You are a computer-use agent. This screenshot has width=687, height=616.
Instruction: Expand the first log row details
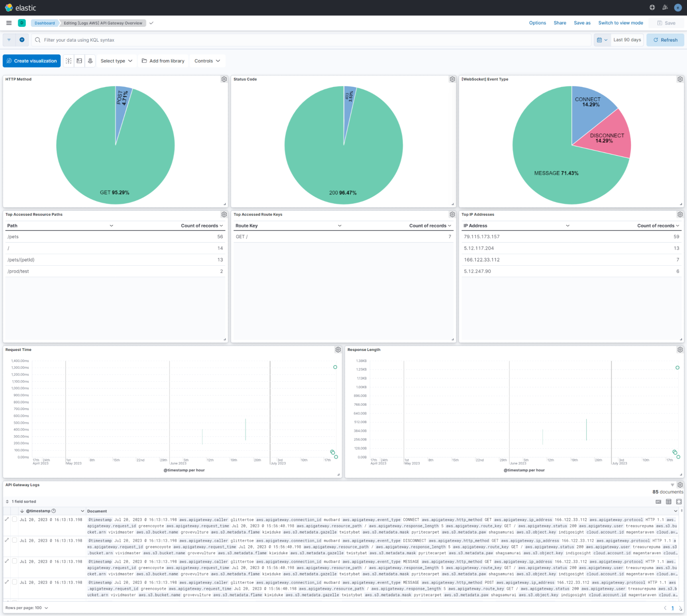tap(7, 519)
